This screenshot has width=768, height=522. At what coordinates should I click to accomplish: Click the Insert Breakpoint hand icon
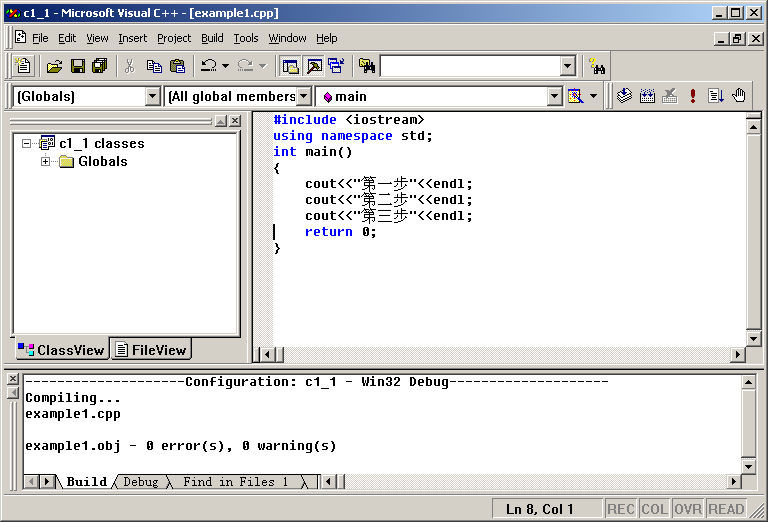coord(739,96)
